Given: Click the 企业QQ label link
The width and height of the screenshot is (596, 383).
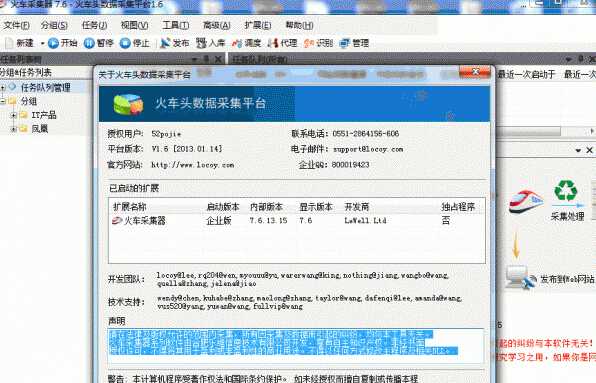Looking at the screenshot, I should point(312,165).
